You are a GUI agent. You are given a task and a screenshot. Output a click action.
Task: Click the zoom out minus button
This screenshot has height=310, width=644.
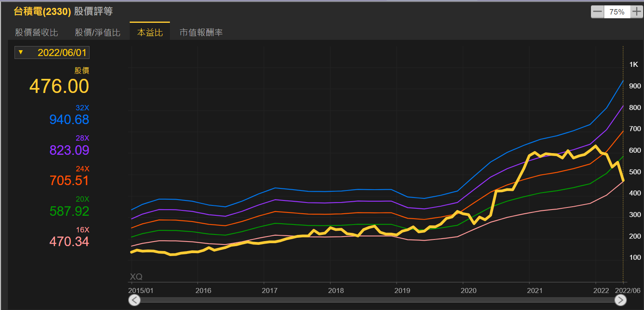(x=597, y=12)
